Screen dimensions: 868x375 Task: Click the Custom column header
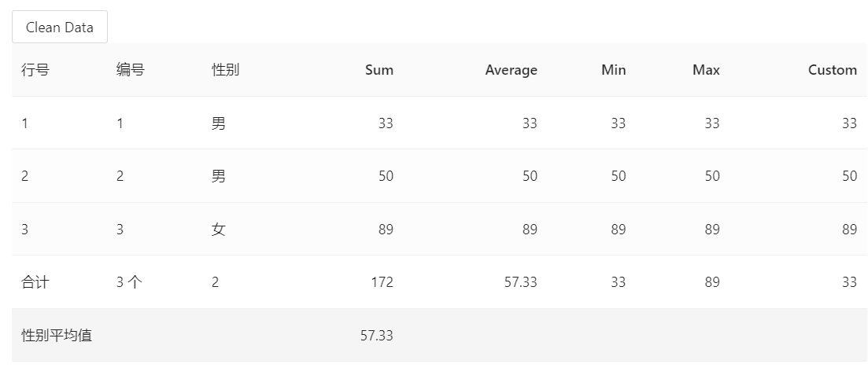click(x=832, y=70)
